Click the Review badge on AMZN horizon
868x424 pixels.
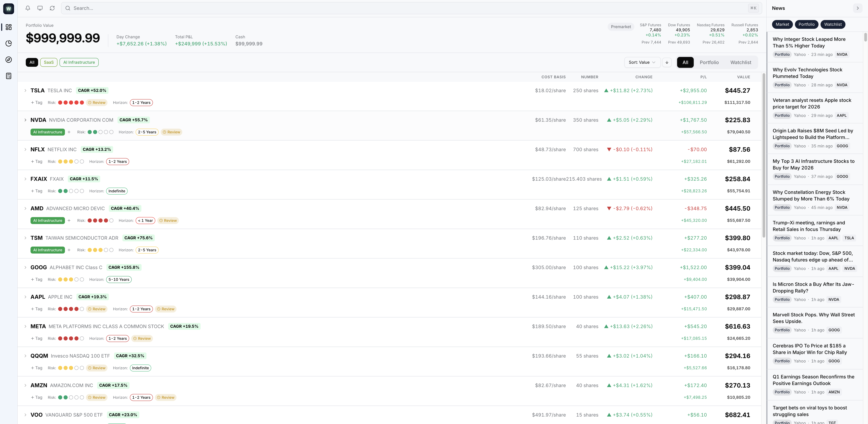(166, 397)
